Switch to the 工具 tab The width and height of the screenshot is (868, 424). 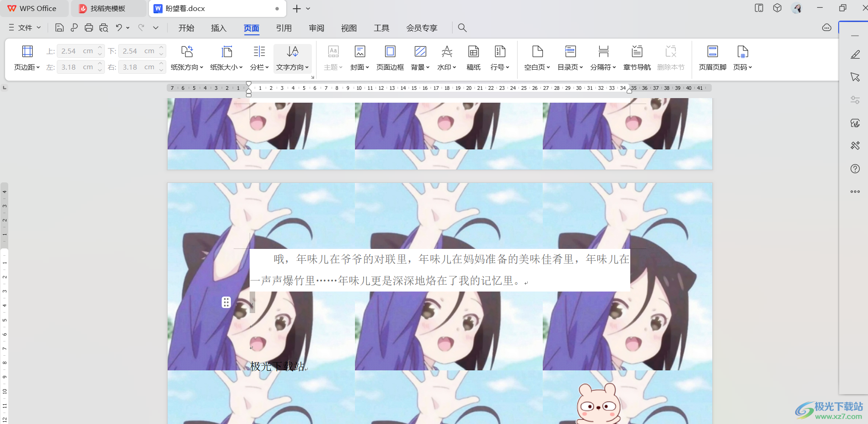click(382, 28)
